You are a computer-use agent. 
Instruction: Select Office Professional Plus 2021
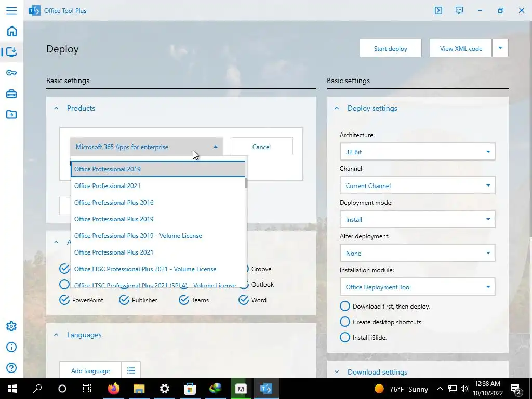(x=158, y=252)
